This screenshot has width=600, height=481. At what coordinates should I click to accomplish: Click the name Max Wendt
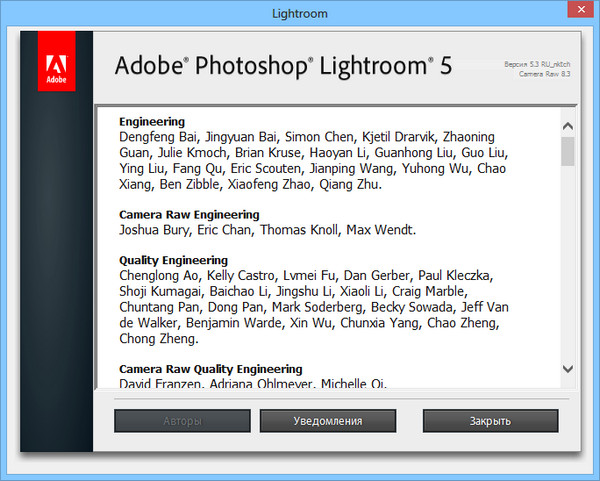click(x=379, y=230)
